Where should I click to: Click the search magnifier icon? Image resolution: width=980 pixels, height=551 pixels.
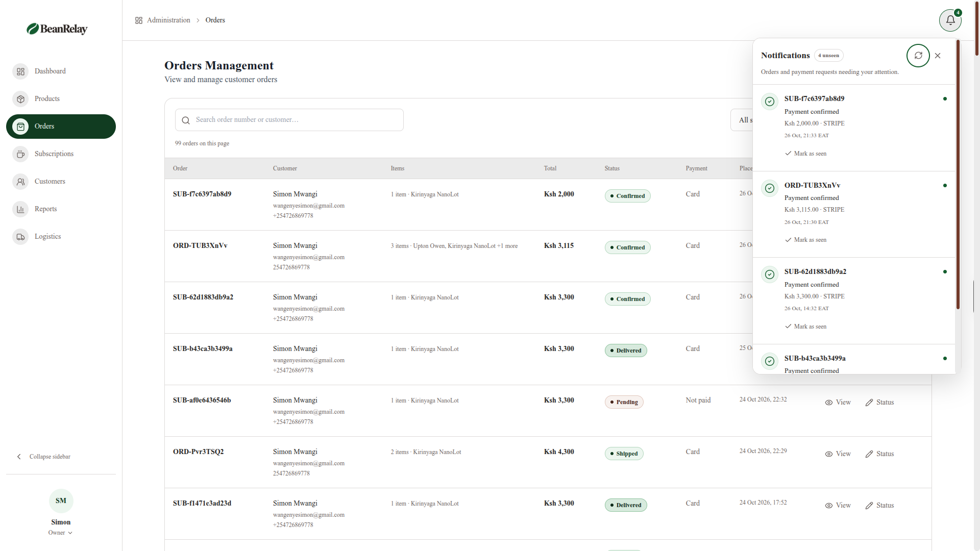[186, 120]
